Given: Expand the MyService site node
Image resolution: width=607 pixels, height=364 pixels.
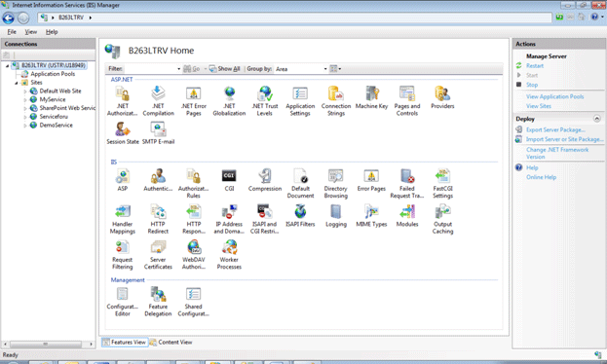Looking at the screenshot, I should click(x=25, y=100).
